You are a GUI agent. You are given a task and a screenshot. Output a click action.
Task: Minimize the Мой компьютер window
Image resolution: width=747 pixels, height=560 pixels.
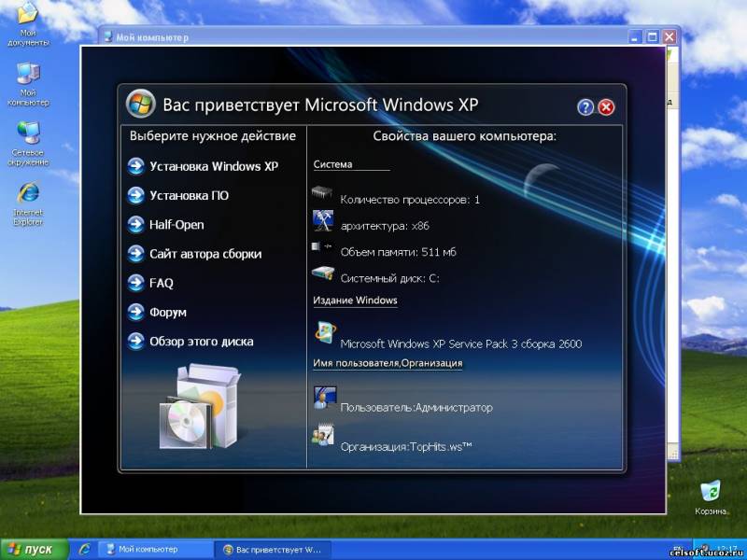click(x=635, y=37)
